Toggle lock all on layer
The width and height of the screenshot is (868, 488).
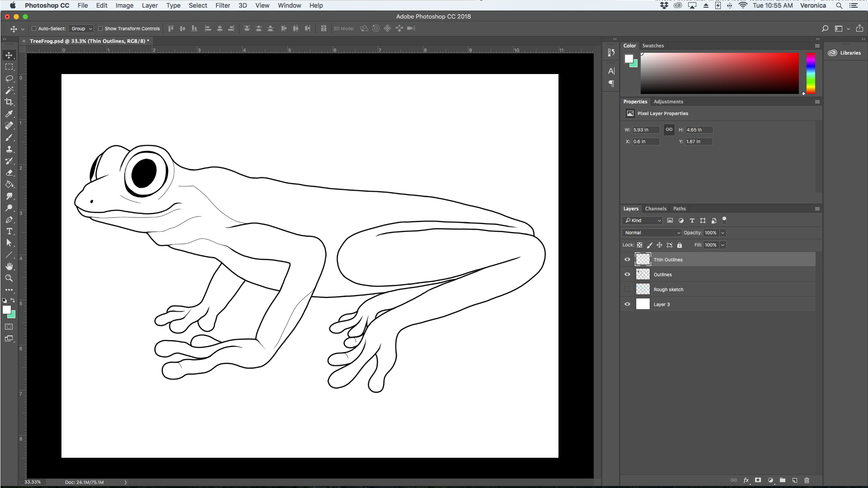[x=680, y=245]
